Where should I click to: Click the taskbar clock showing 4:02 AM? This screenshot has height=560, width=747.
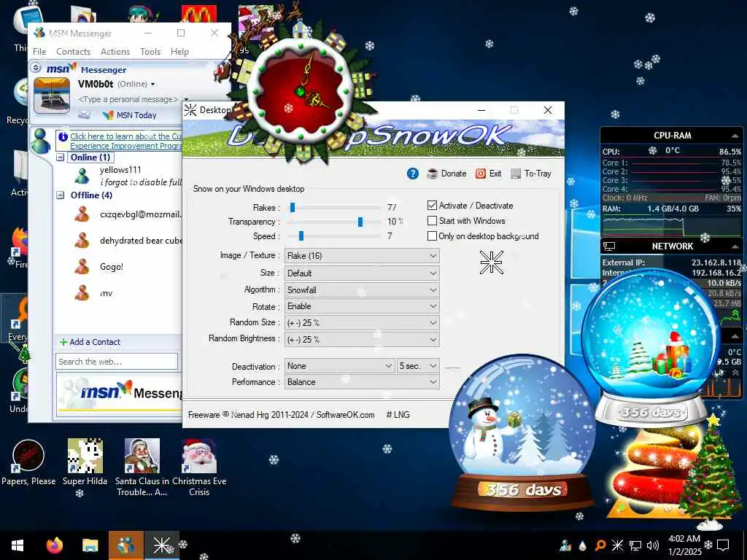[x=684, y=545]
